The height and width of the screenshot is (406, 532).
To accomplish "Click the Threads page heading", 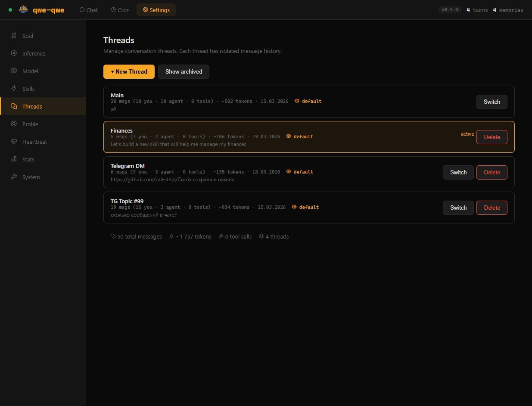I will tap(119, 40).
